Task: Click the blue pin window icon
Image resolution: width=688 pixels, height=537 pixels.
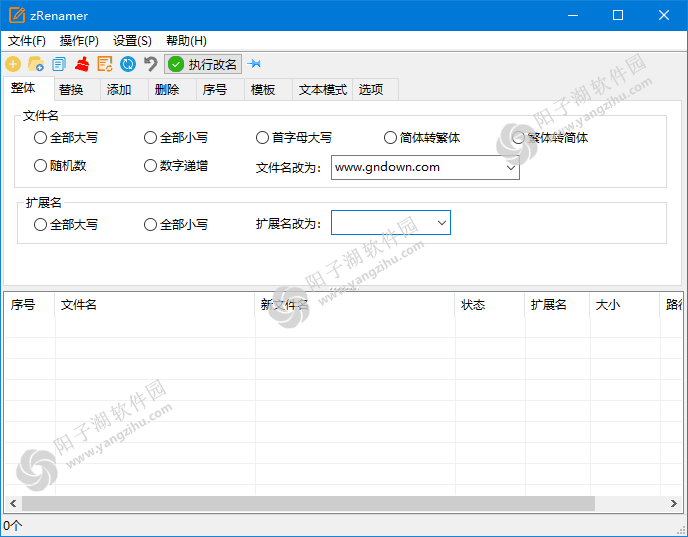Action: (254, 64)
